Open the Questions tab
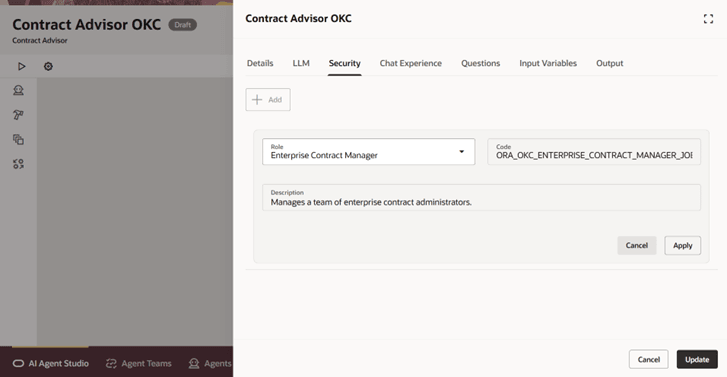This screenshot has height=377, width=727. (480, 63)
